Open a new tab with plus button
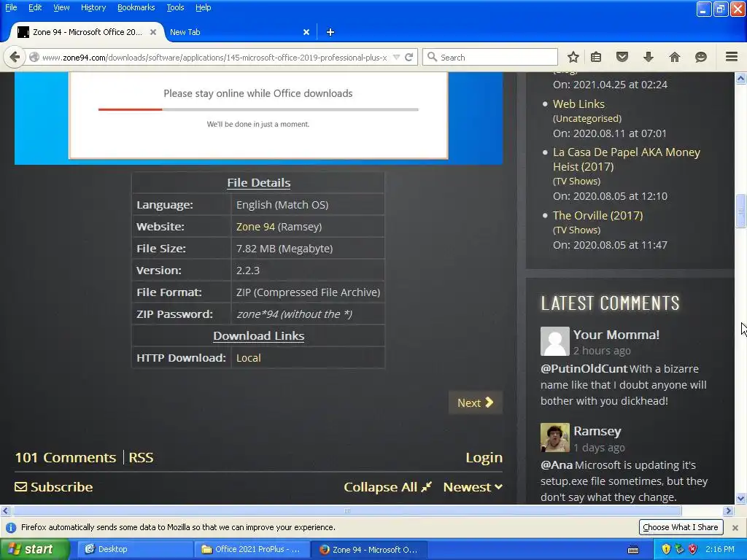The width and height of the screenshot is (747, 560). pyautogui.click(x=330, y=32)
